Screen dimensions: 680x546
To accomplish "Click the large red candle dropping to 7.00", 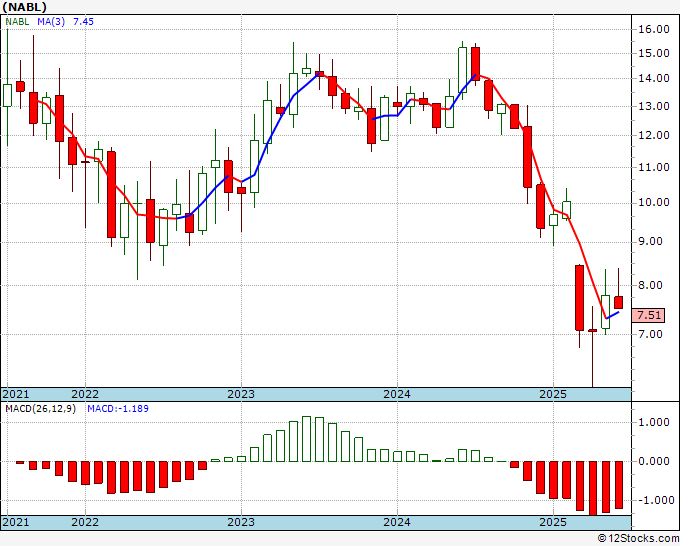I will pos(579,298).
